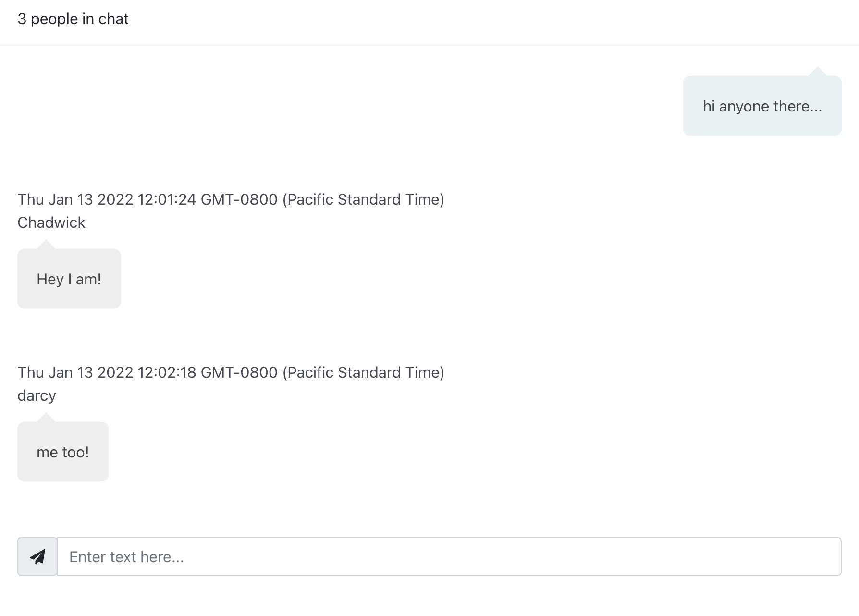Click the "me too!" message bubble
This screenshot has width=859, height=616.
coord(63,452)
